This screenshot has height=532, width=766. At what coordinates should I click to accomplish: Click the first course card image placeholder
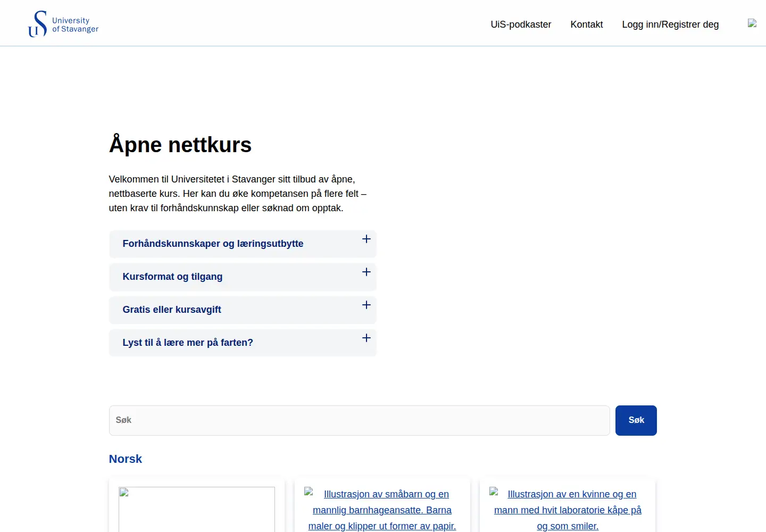tap(197, 509)
